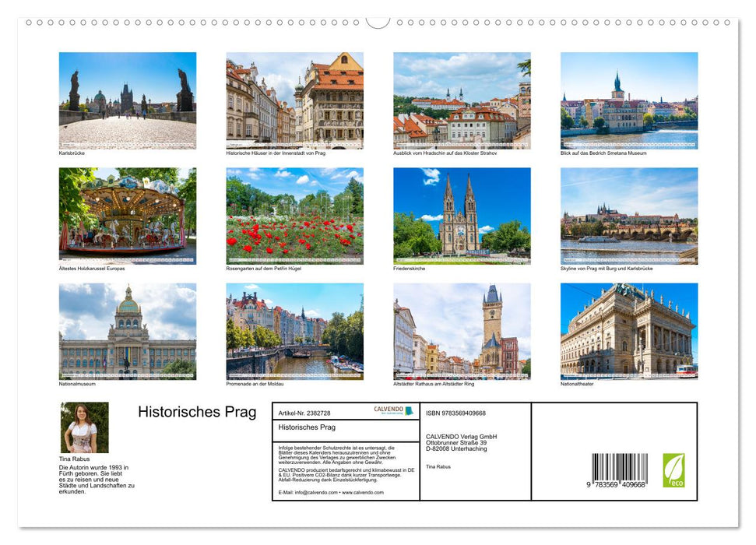Select the Kloster Strahov view photo
This screenshot has height=545, width=756.
[x=462, y=100]
